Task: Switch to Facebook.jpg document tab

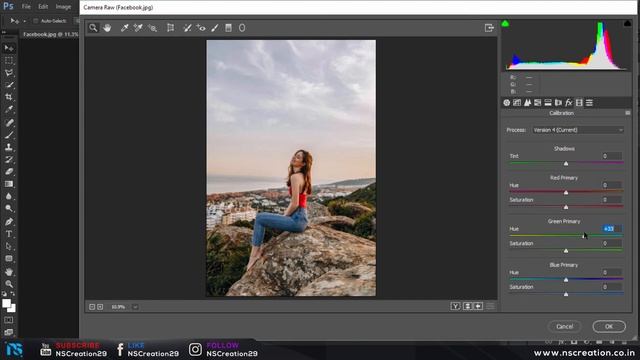Action: [x=50, y=34]
